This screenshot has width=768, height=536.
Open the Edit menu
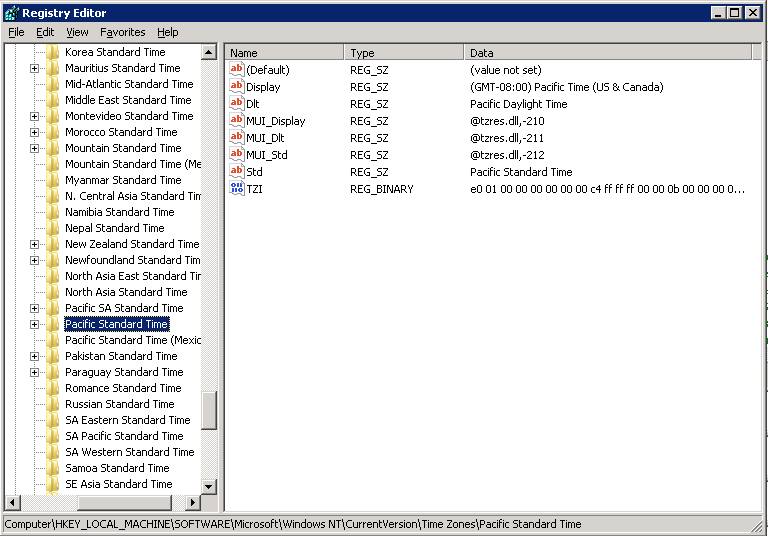pos(45,32)
